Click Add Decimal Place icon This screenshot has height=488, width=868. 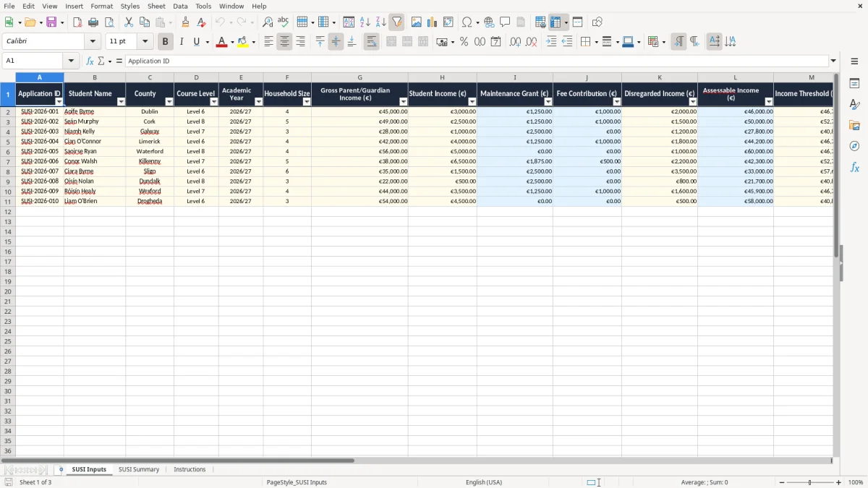click(x=516, y=42)
